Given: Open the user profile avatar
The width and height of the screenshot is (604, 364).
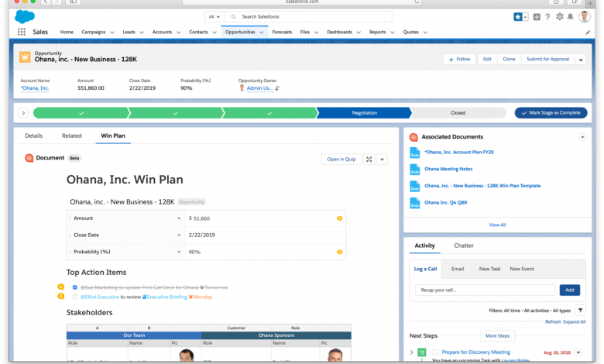Looking at the screenshot, I should coord(585,16).
